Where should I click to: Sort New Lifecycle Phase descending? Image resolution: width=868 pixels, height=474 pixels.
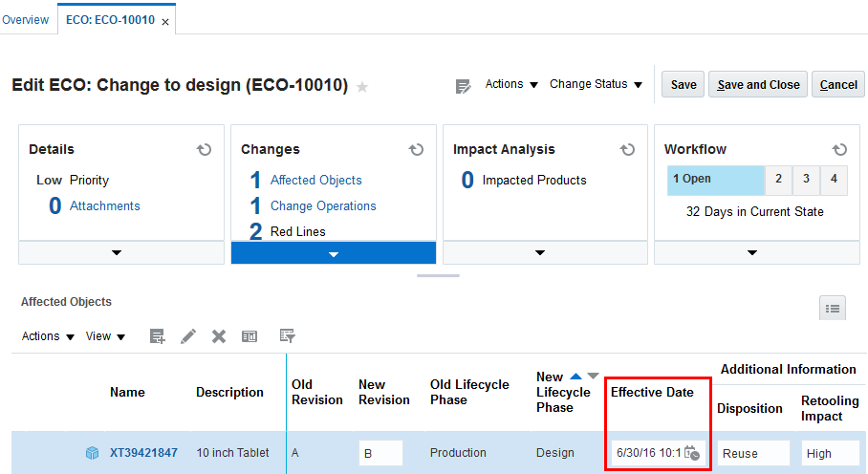[x=593, y=377]
